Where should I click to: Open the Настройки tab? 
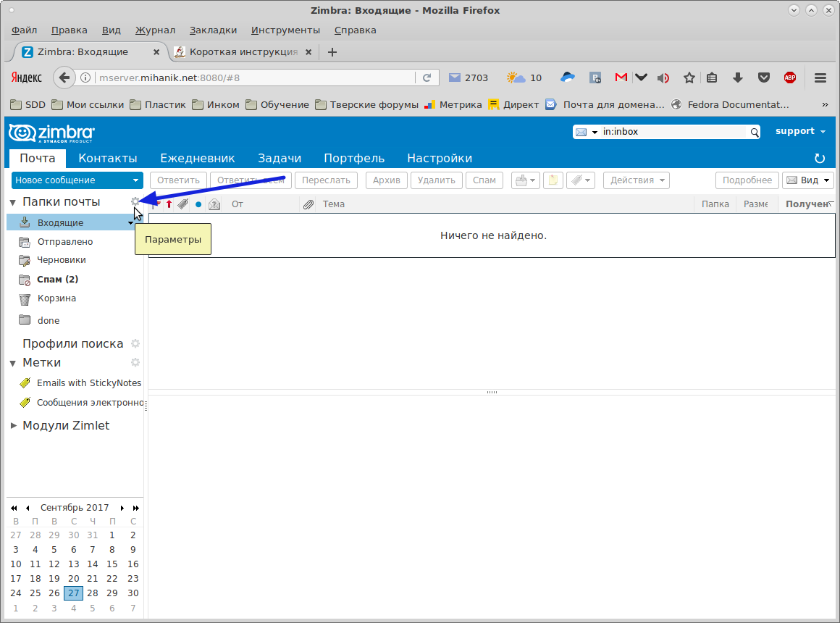[x=440, y=158]
